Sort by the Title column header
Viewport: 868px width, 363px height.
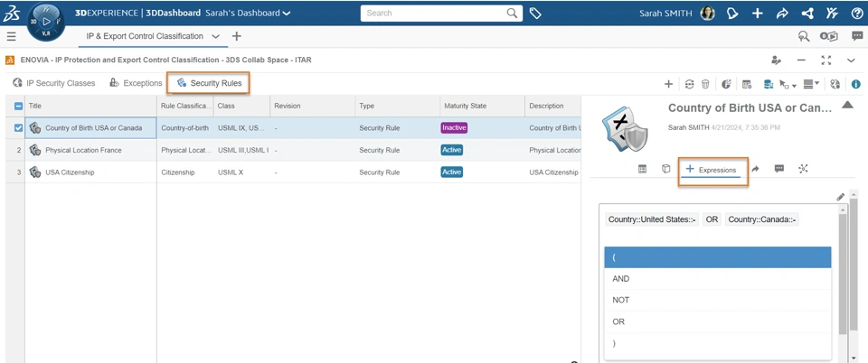click(90, 106)
